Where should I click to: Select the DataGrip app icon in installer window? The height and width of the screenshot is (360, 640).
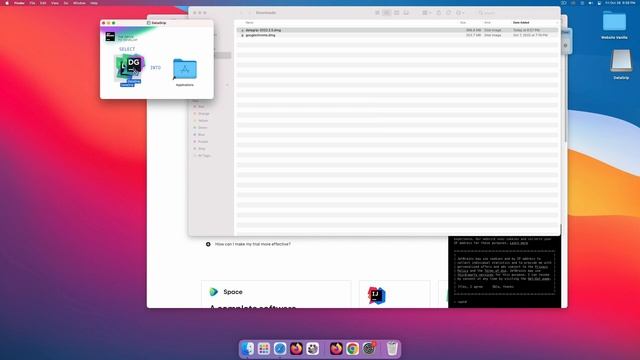point(129,67)
